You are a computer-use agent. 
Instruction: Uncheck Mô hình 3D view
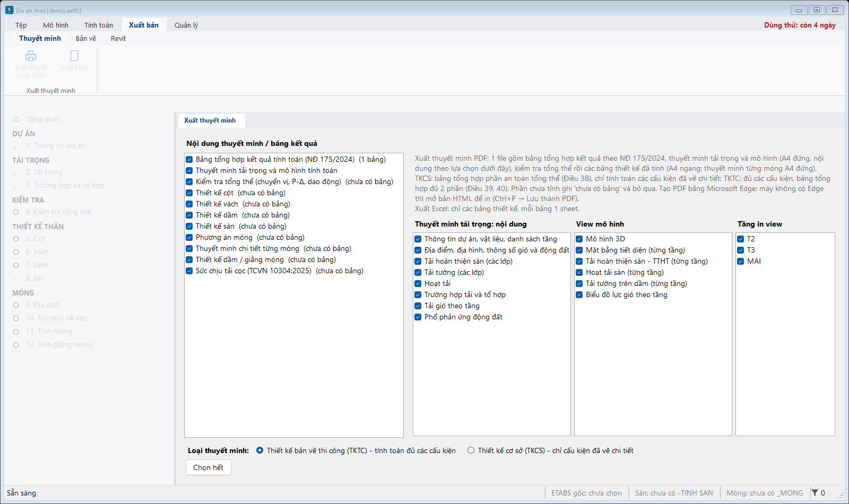point(579,239)
